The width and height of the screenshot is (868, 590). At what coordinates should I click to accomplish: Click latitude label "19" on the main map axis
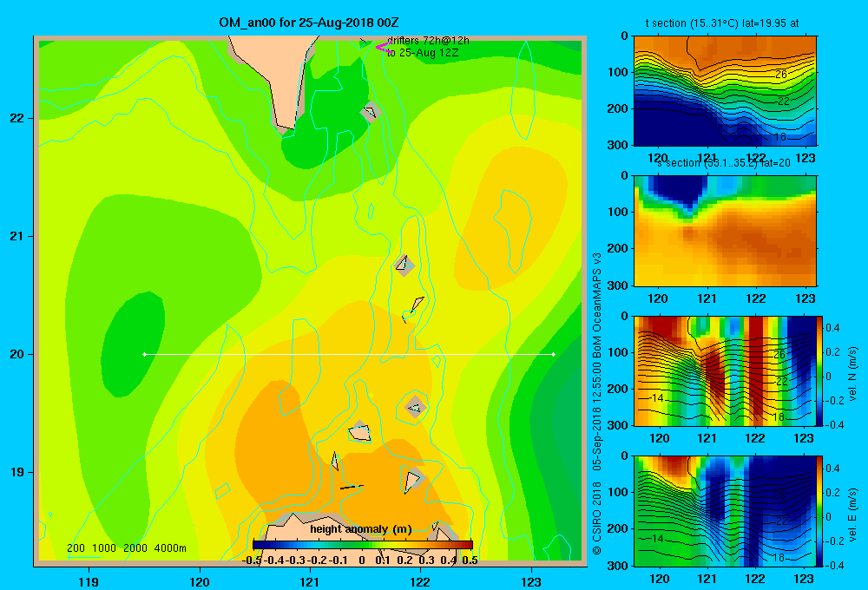[17, 472]
